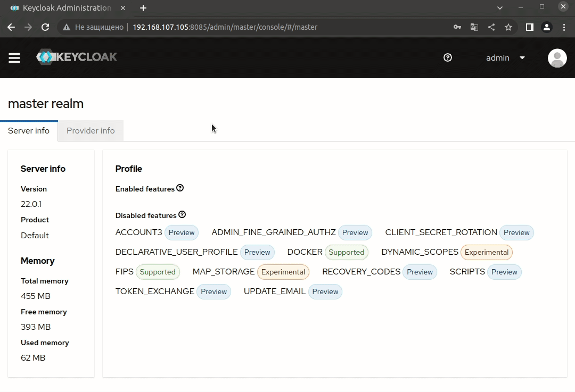
Task: Click the Profile section heading
Action: (129, 169)
